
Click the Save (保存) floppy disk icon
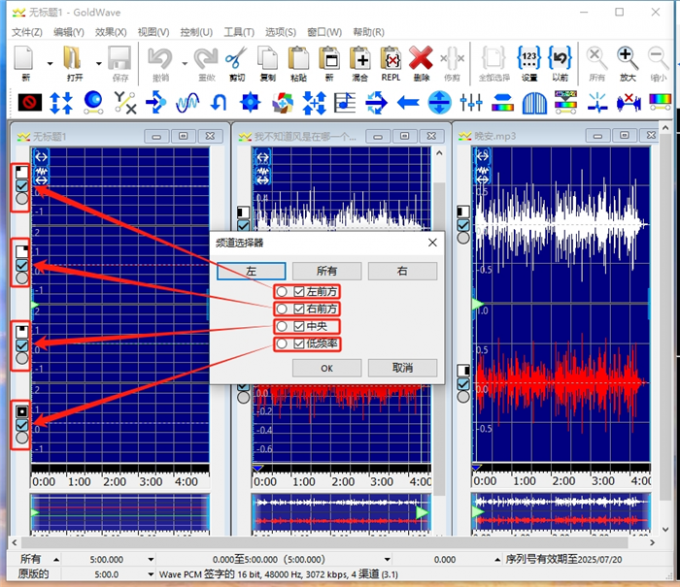tap(120, 58)
